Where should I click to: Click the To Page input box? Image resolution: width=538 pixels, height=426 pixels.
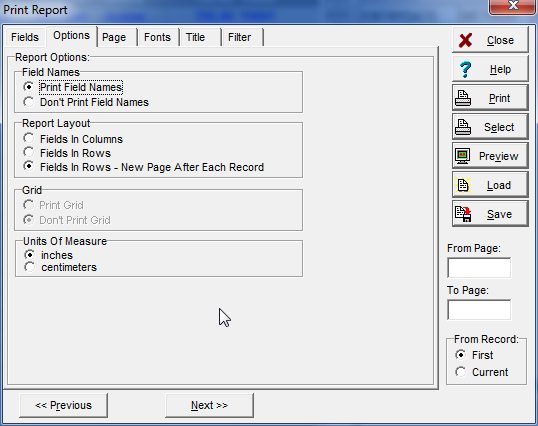[x=479, y=310]
